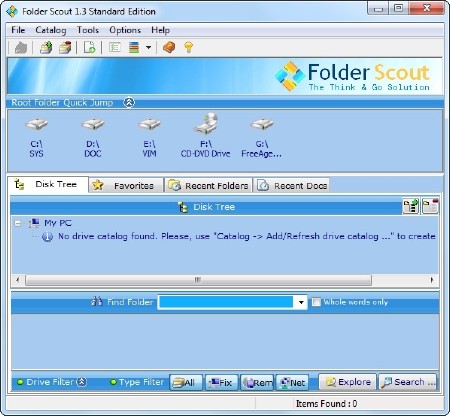Click the collapse tree icon with red mark
The image size is (450, 416).
[430, 206]
